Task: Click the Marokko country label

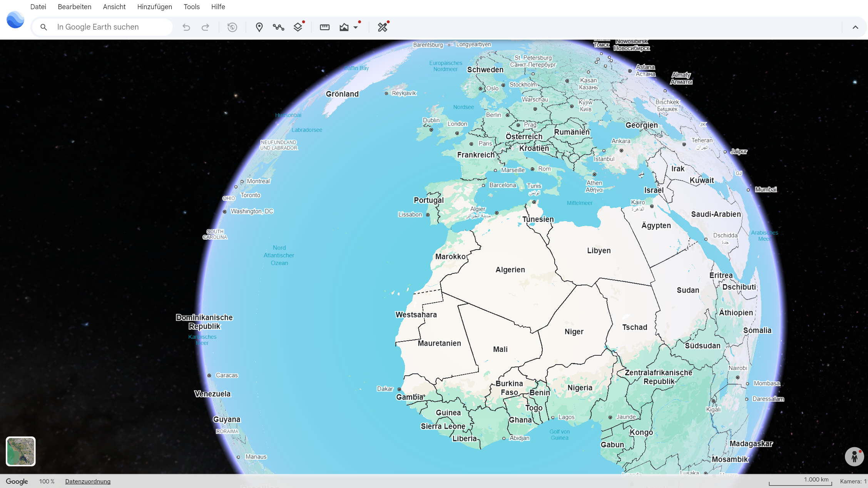Action: pyautogui.click(x=450, y=256)
